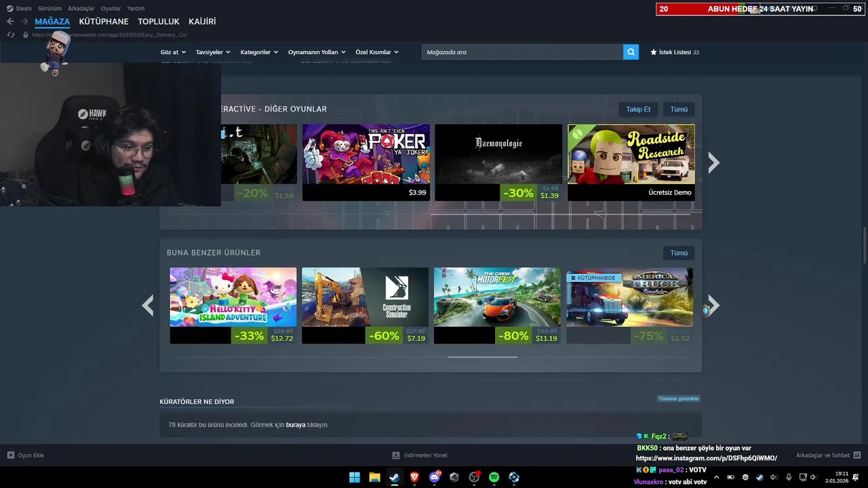
Task: Open the American Truck Simulator card
Action: coord(630,306)
